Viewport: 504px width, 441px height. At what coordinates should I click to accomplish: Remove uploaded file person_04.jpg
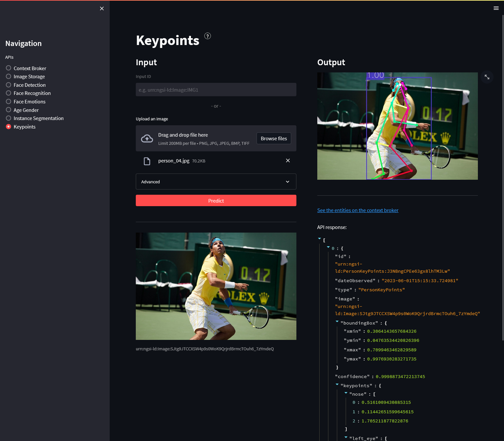(288, 160)
